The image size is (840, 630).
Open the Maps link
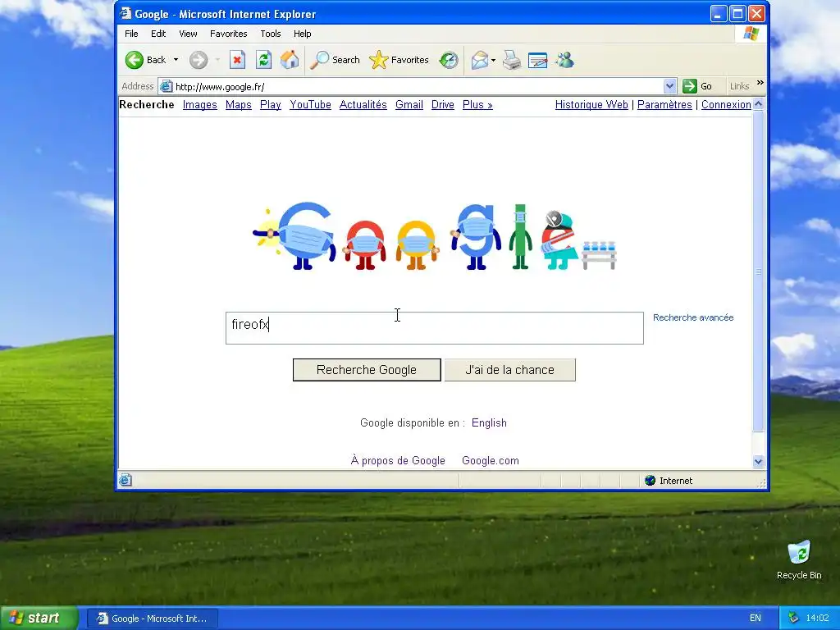pyautogui.click(x=239, y=104)
